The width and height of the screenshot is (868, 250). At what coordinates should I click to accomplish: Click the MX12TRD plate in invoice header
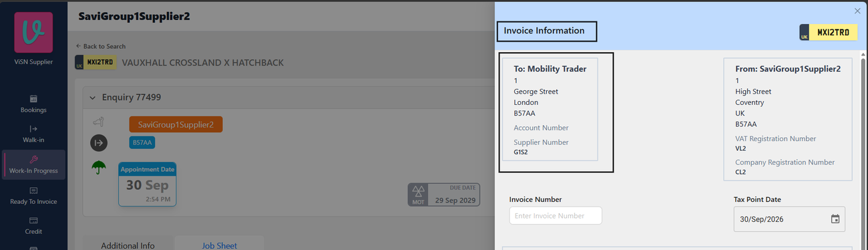point(829,32)
